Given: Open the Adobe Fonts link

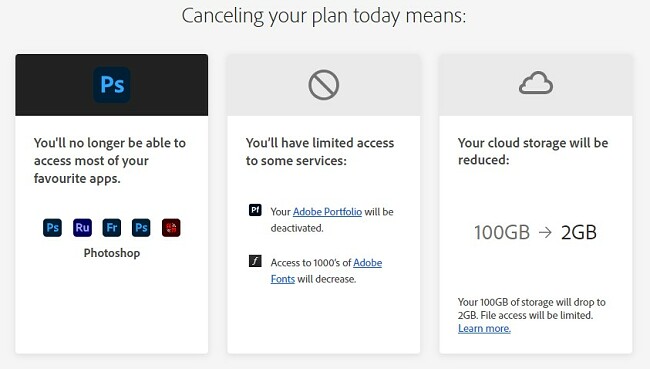Looking at the screenshot, I should click(326, 271).
